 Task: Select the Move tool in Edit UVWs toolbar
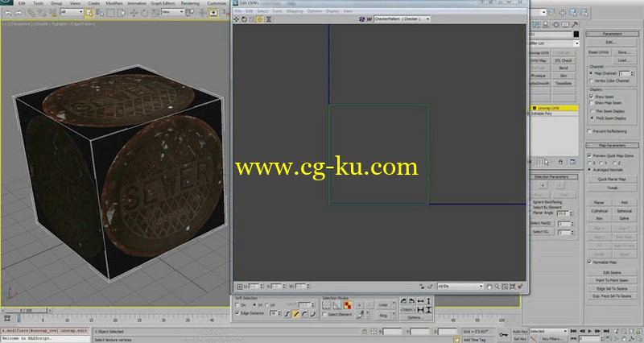tap(236, 19)
